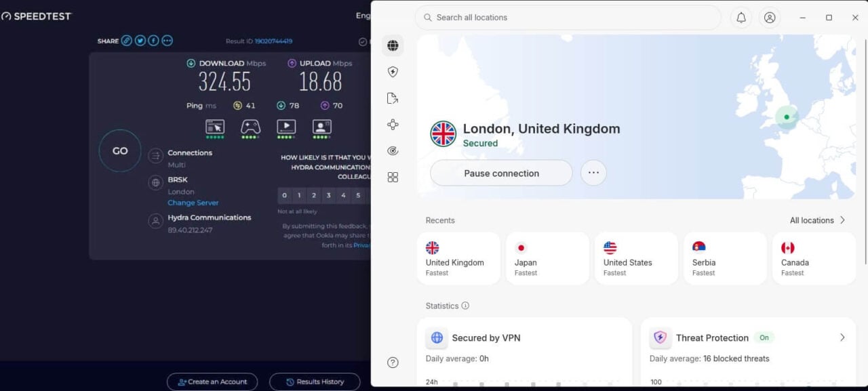Select rating 0 in the Speedtest survey
Viewport: 868px width, 391px height.
click(x=285, y=196)
